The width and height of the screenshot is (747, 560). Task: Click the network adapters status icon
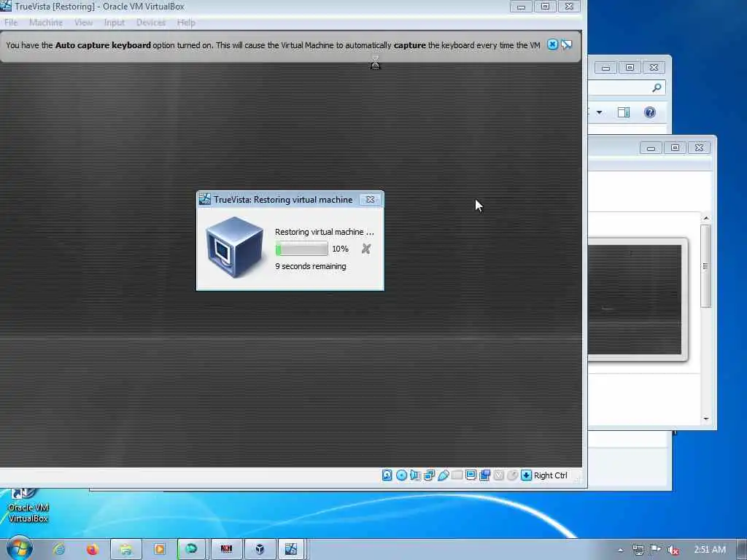point(429,475)
